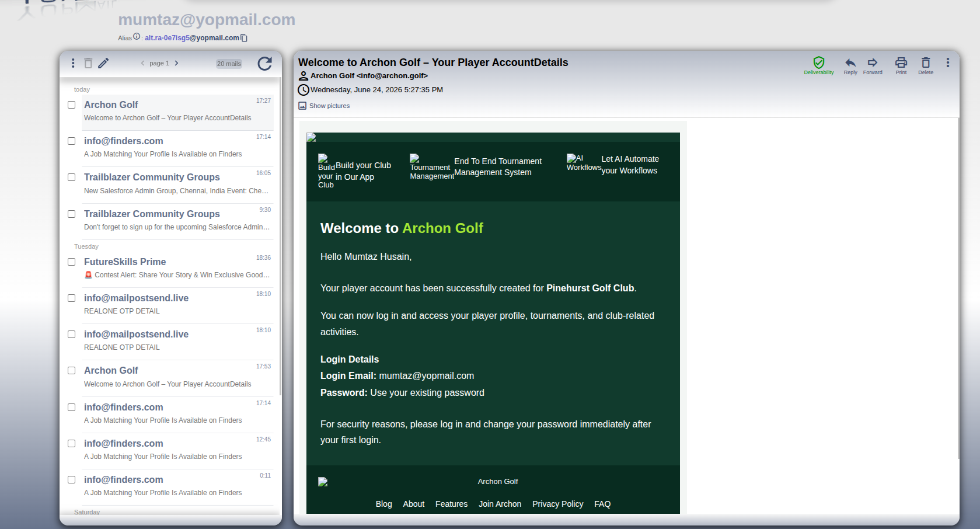Compose a new mail with the pencil icon
Screen dimensions: 980x529
click(103, 63)
